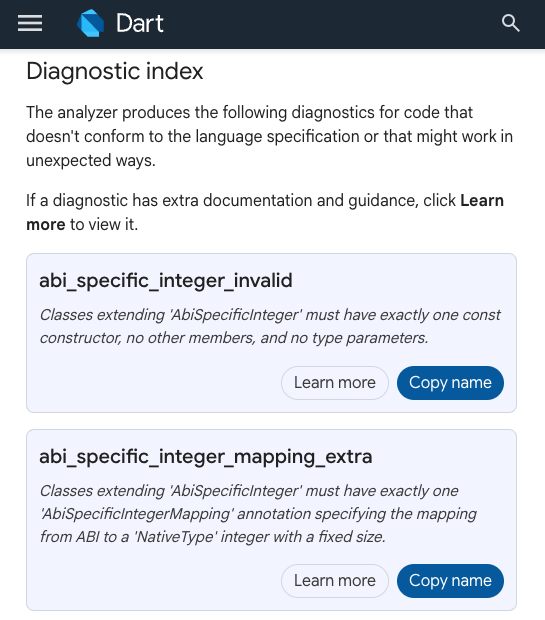The height and width of the screenshot is (620, 545).
Task: Copy name of abi_specific_integer_invalid
Action: click(x=450, y=383)
